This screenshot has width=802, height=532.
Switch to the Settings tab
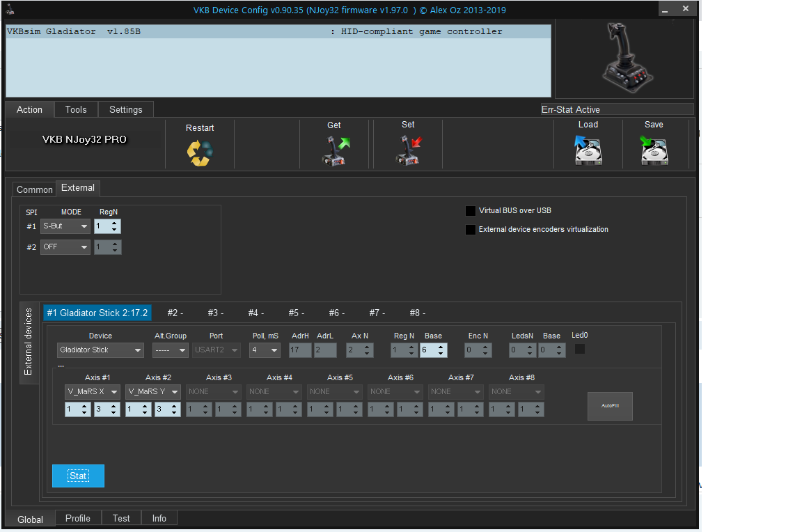(126, 109)
